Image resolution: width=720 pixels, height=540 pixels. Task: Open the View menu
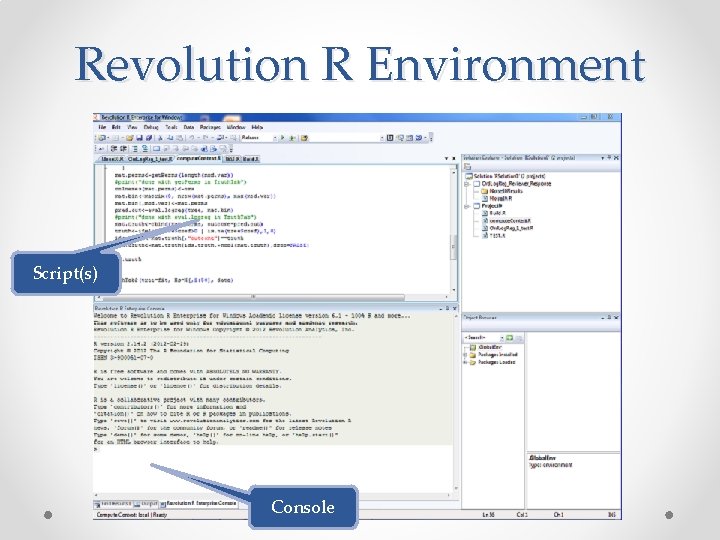coord(132,127)
